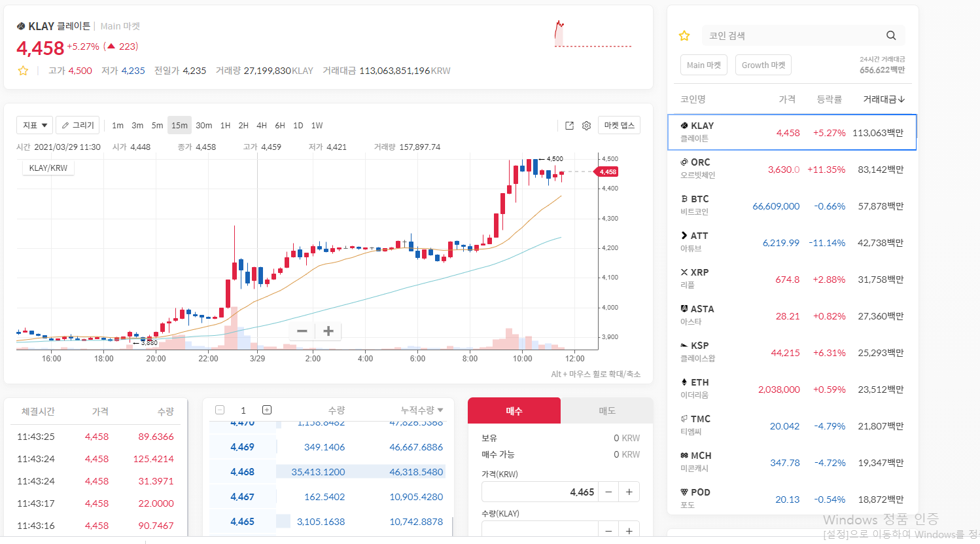Click the KLAY/KRW chart label
Screen dimensions: 980x544
coord(48,168)
